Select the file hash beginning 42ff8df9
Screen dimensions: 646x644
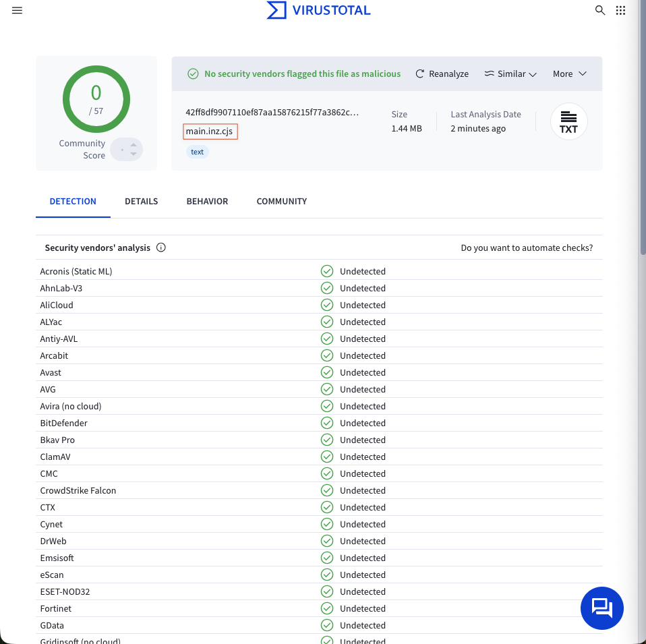pyautogui.click(x=272, y=113)
